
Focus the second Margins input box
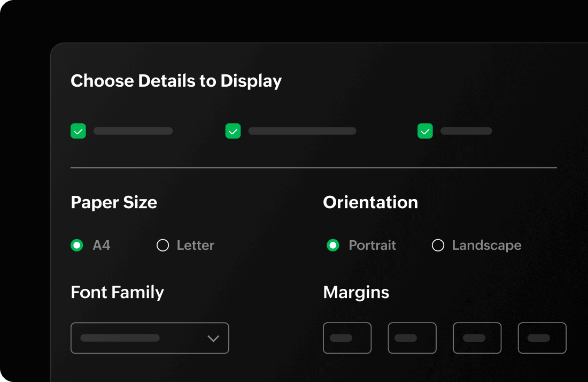click(412, 338)
